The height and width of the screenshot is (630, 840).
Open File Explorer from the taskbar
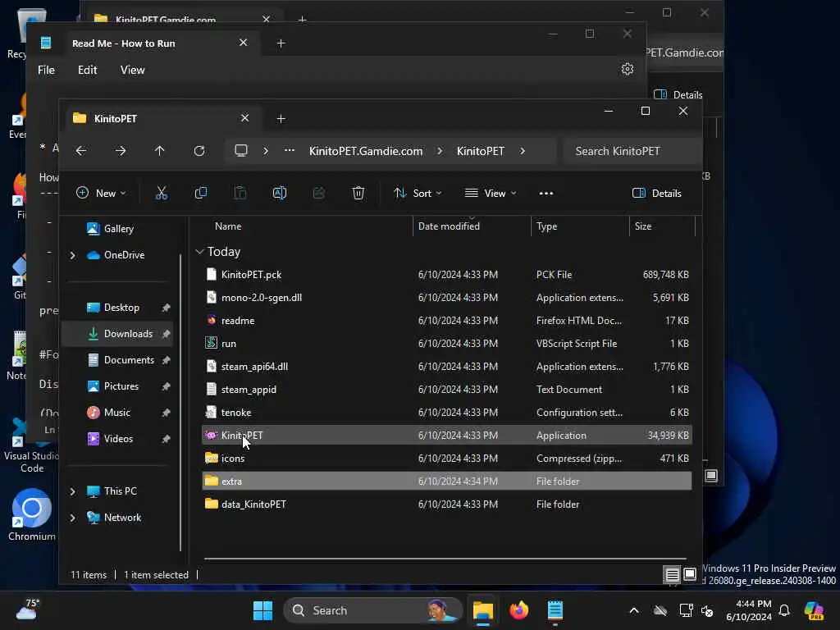pyautogui.click(x=482, y=610)
